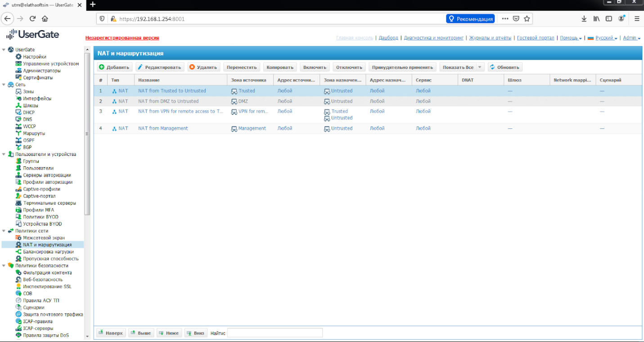Open the Firefox hamburger menu
This screenshot has height=342, width=644.
pos(637,19)
